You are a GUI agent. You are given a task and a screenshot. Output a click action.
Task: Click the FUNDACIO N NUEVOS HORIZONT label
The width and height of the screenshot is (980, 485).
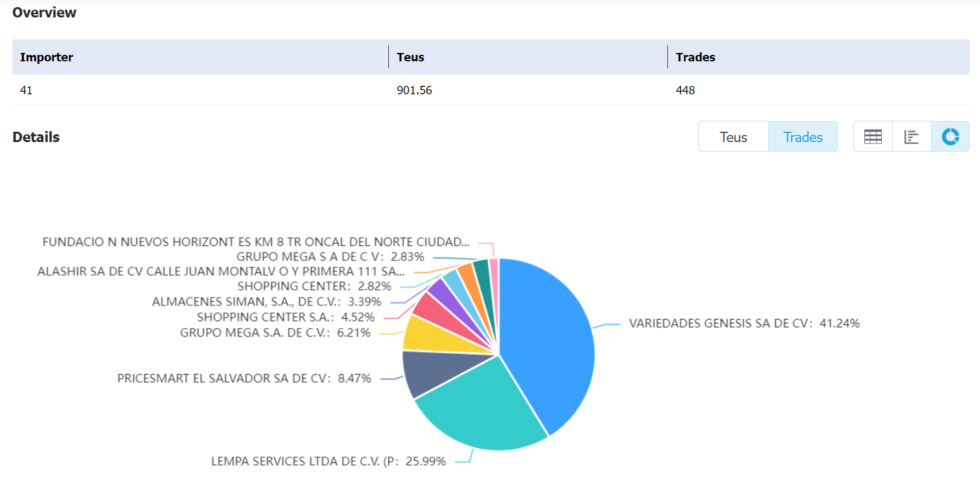click(256, 242)
